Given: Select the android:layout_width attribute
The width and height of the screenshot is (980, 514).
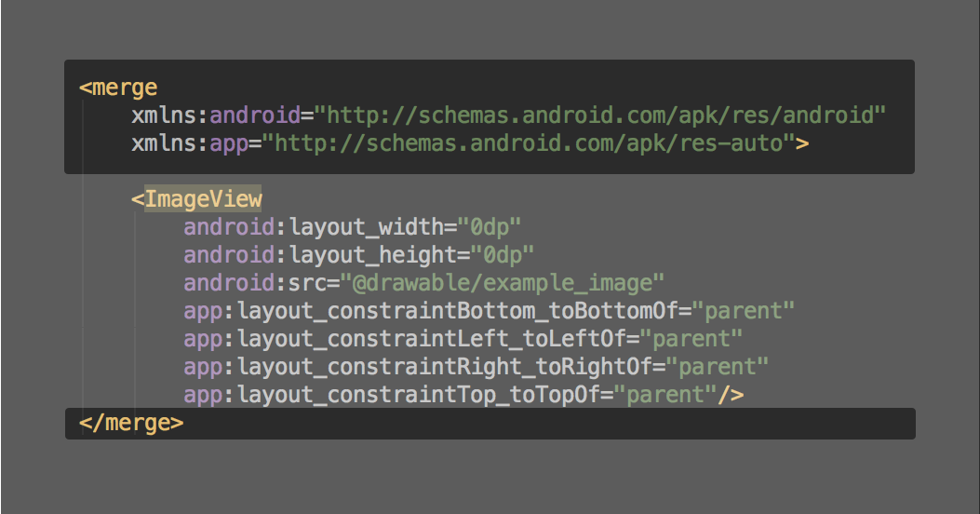Looking at the screenshot, I should (314, 227).
